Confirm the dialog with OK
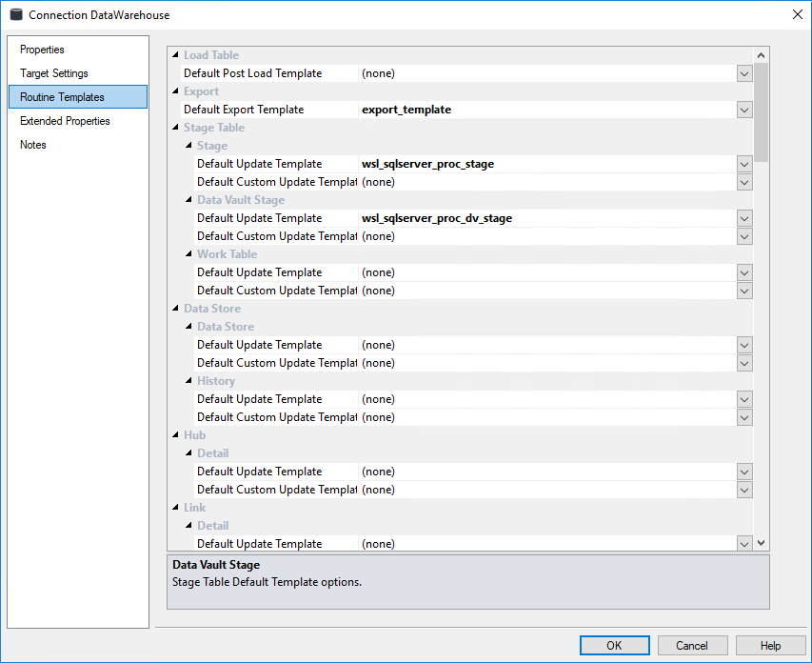Image resolution: width=812 pixels, height=663 pixels. coord(614,645)
